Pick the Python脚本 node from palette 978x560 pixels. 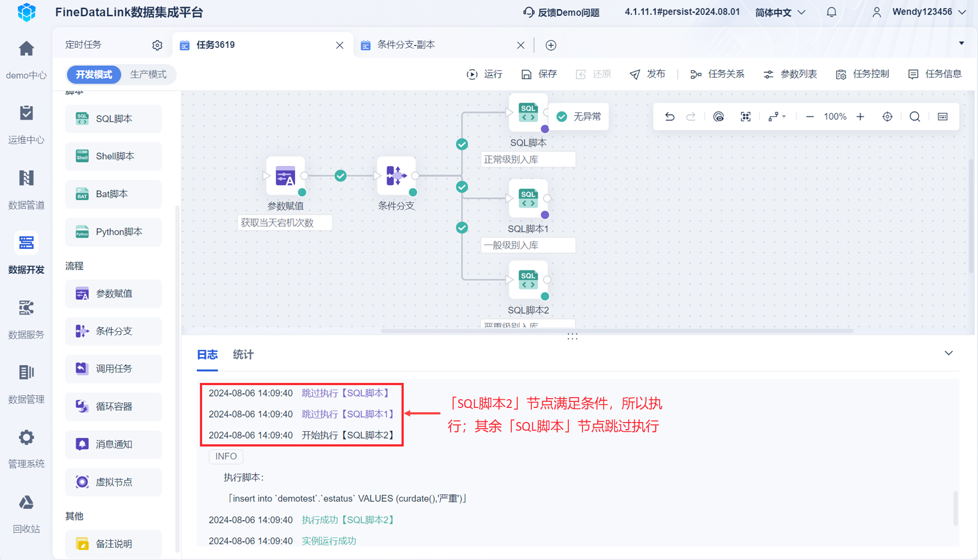(x=114, y=232)
